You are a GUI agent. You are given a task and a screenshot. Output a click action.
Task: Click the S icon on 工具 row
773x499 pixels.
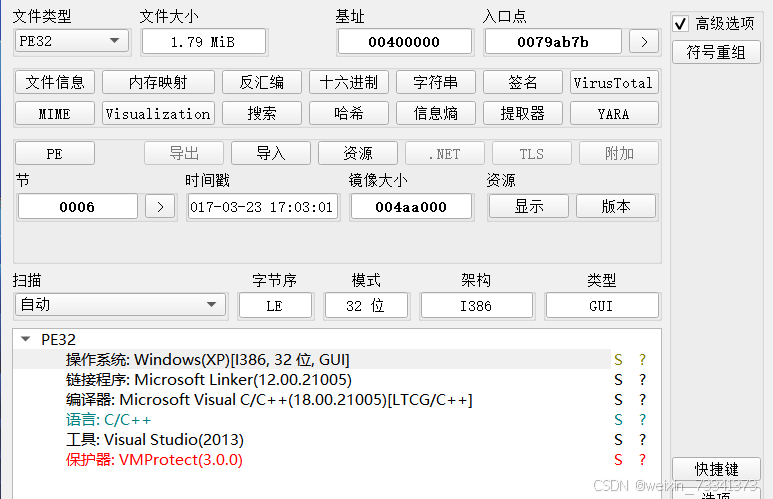(x=618, y=439)
